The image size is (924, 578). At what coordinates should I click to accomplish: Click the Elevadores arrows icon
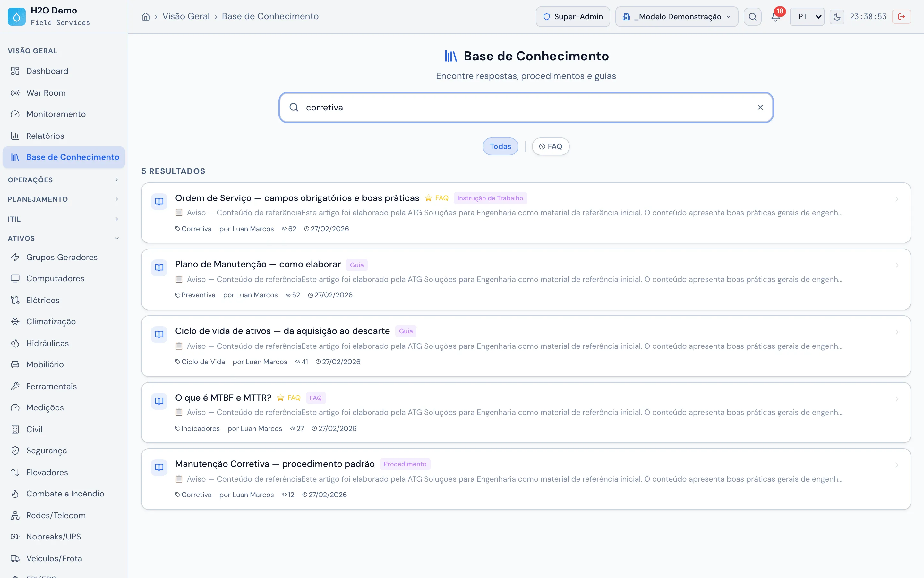[15, 472]
